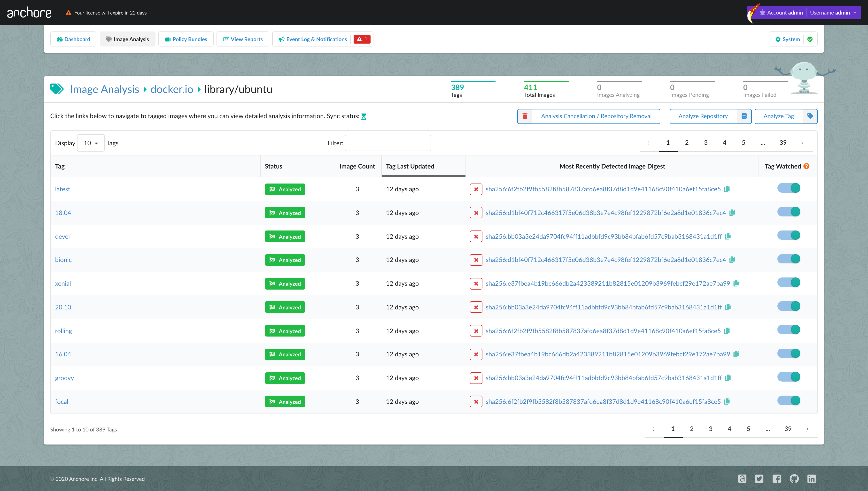Go to next page using top chevron
This screenshot has height=491, width=868.
click(802, 143)
